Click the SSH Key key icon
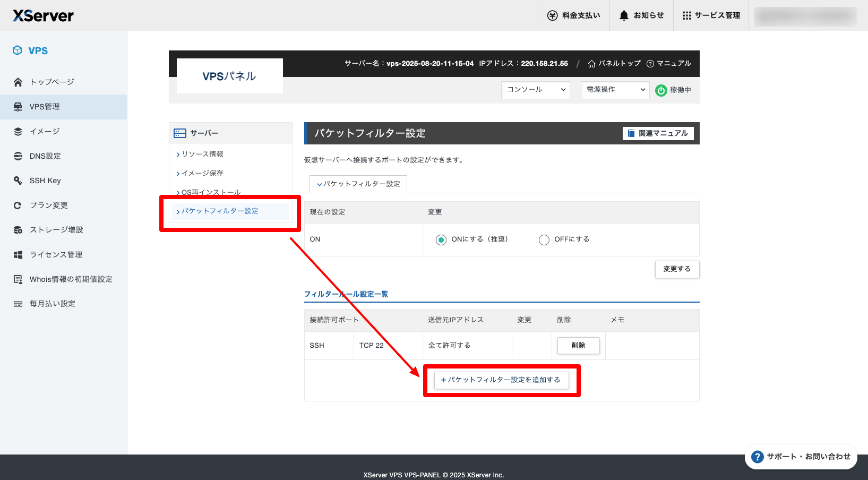Screen dimensions: 868x480 point(18,181)
